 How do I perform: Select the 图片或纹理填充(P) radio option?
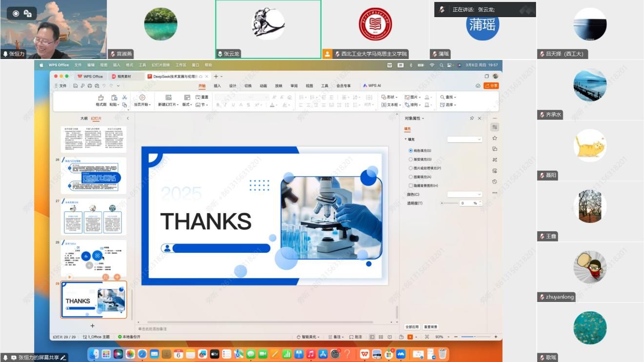411,168
